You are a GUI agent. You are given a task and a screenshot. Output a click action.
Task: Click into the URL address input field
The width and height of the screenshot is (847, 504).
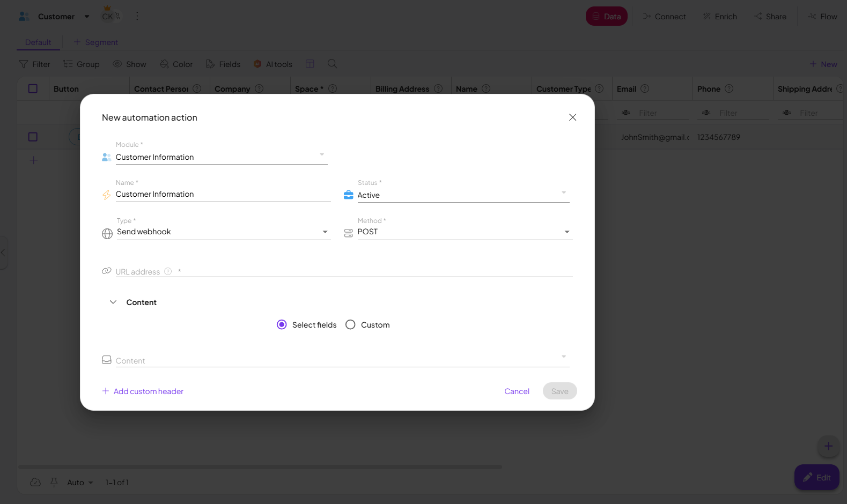(375, 271)
